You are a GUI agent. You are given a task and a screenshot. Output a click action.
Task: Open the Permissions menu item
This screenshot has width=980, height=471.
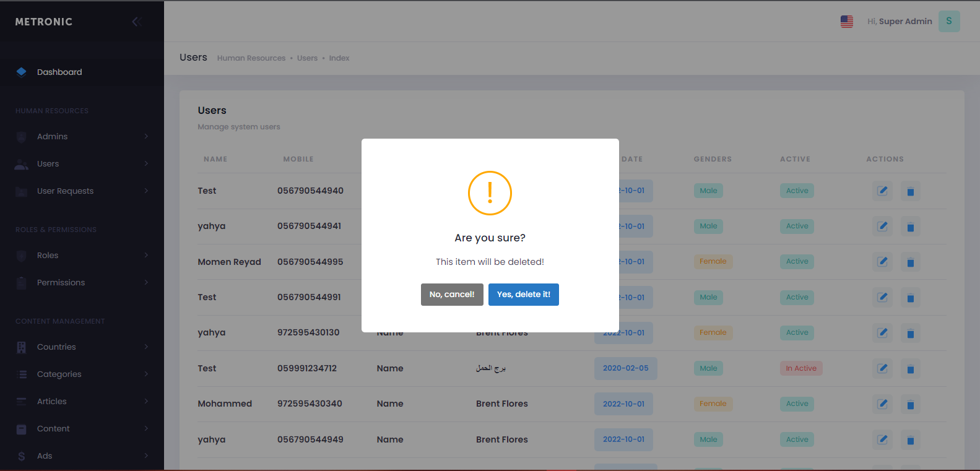[x=61, y=282]
